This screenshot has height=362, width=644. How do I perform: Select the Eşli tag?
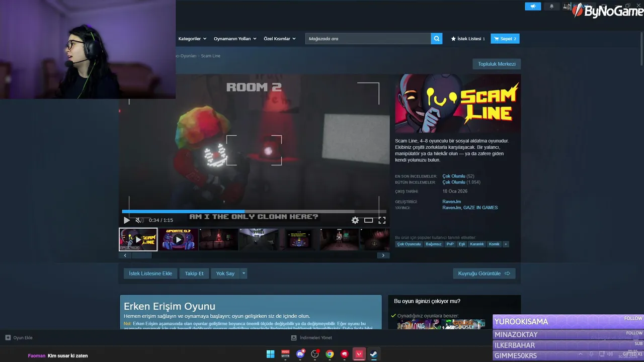(462, 244)
